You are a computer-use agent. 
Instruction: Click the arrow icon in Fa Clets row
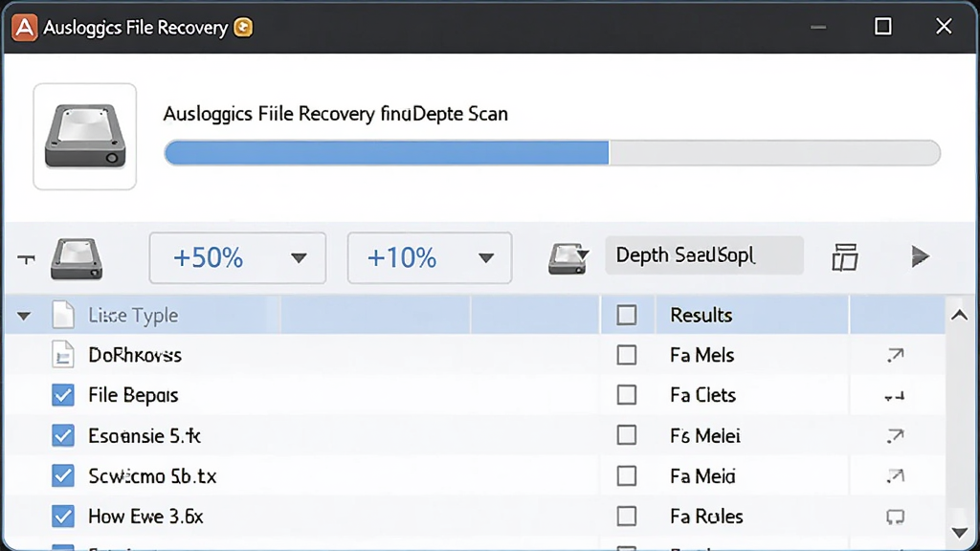895,396
